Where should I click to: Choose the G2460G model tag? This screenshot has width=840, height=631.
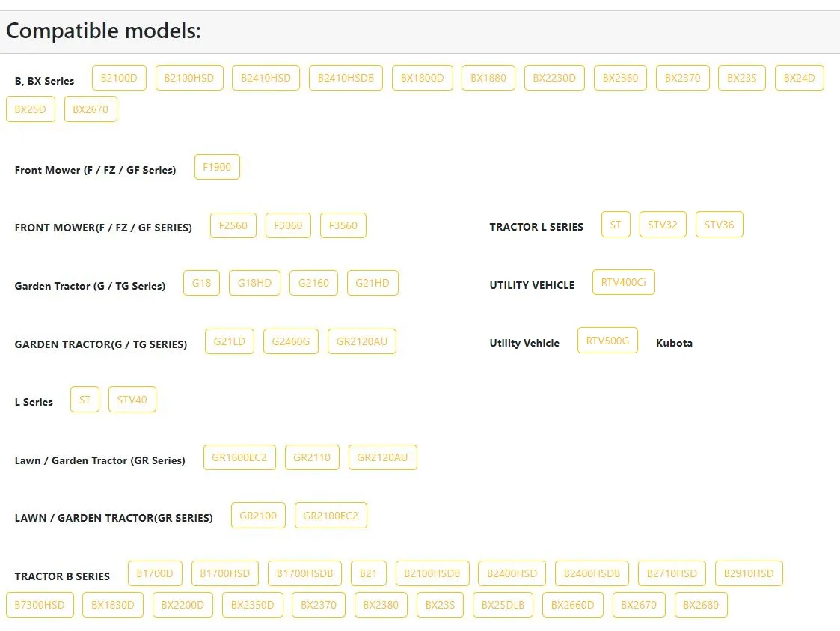(291, 341)
